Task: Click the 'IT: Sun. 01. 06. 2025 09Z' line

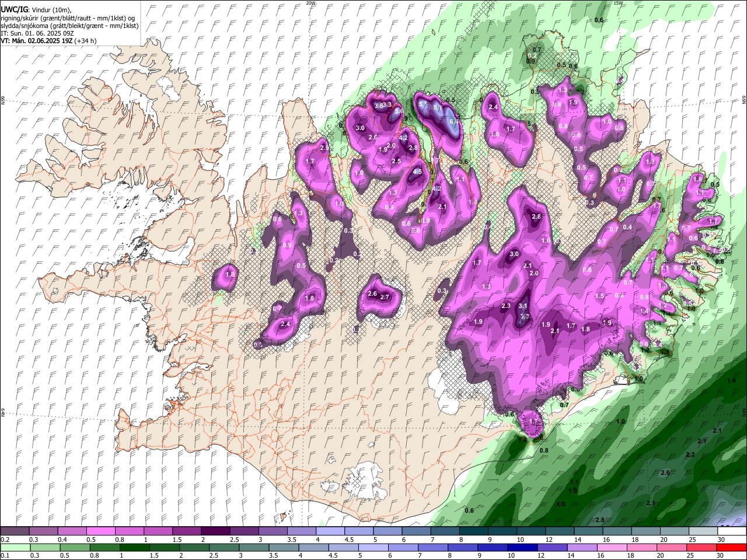Action: pos(37,33)
